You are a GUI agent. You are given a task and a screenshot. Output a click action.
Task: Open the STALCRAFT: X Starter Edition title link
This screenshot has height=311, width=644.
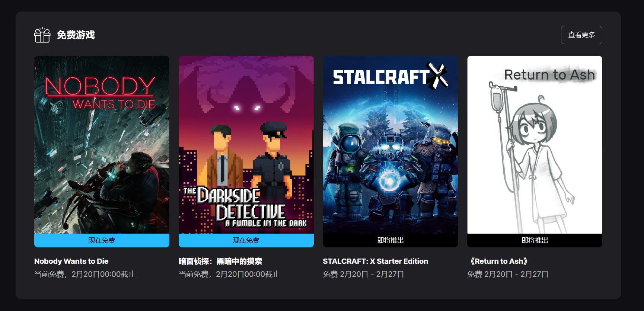click(375, 261)
